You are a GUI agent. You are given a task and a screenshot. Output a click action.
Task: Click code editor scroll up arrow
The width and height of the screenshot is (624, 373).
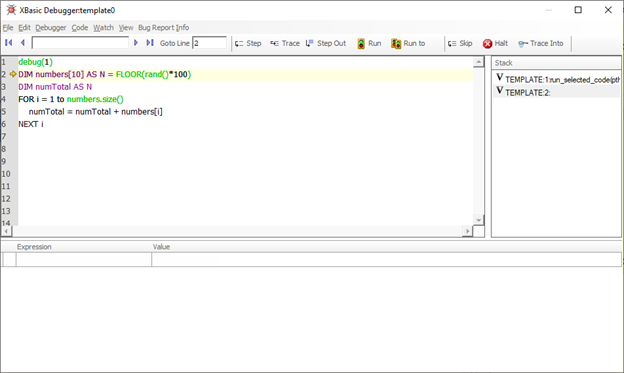point(478,62)
